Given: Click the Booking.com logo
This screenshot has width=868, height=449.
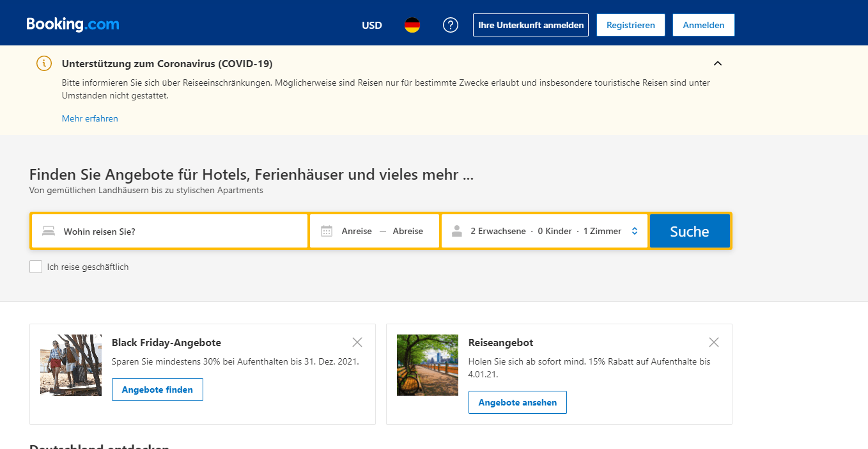Looking at the screenshot, I should 73,24.
